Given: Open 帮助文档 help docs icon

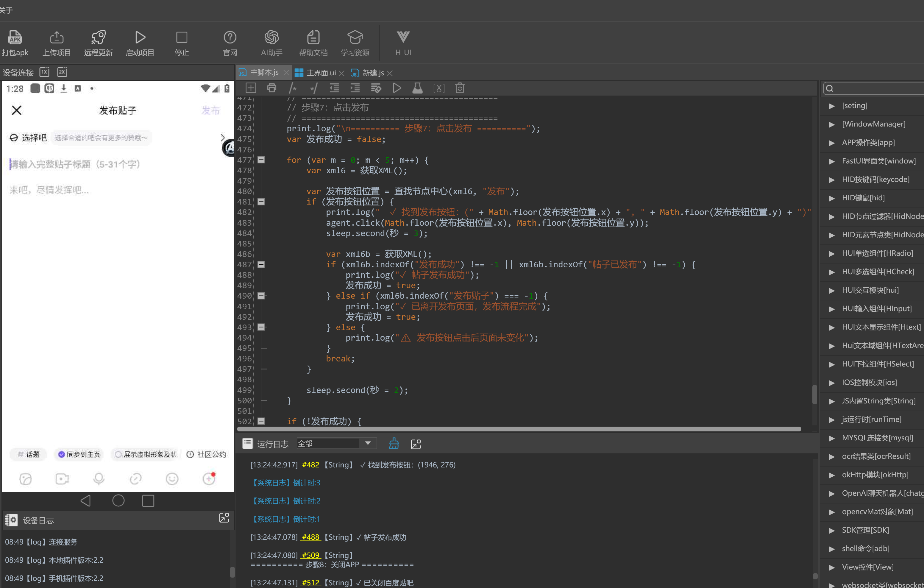Looking at the screenshot, I should (x=313, y=37).
